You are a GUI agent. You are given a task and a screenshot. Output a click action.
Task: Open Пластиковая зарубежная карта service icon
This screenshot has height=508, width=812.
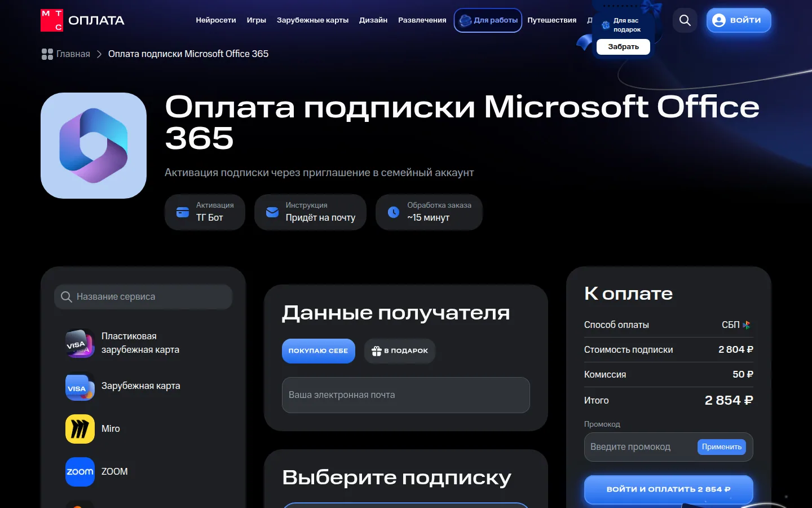(x=80, y=343)
